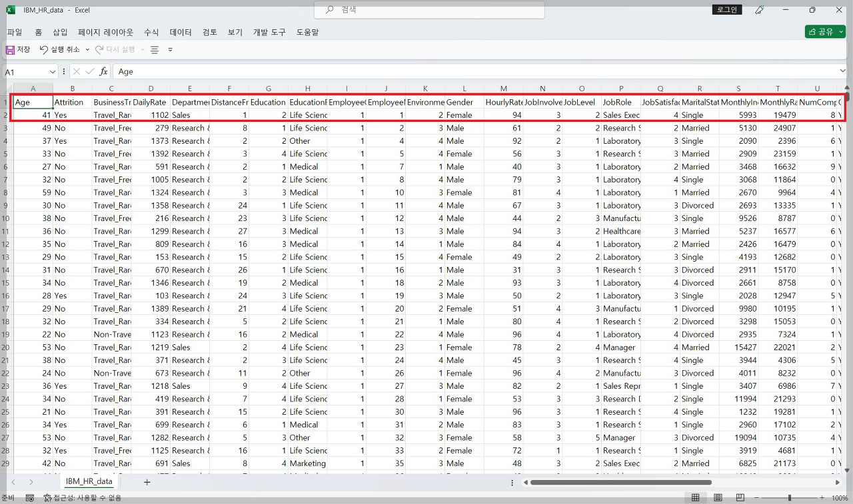Image resolution: width=853 pixels, height=504 pixels.
Task: Switch to the 홈 ribbon tab
Action: (x=38, y=32)
